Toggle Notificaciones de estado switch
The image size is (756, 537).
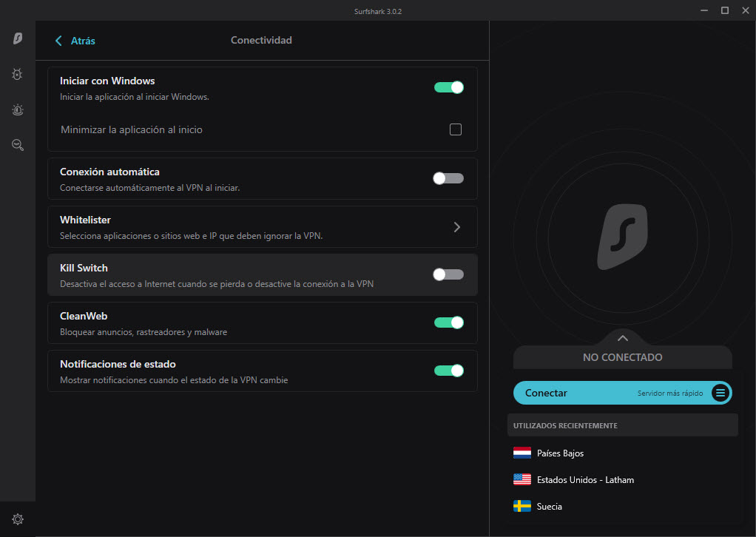(449, 371)
